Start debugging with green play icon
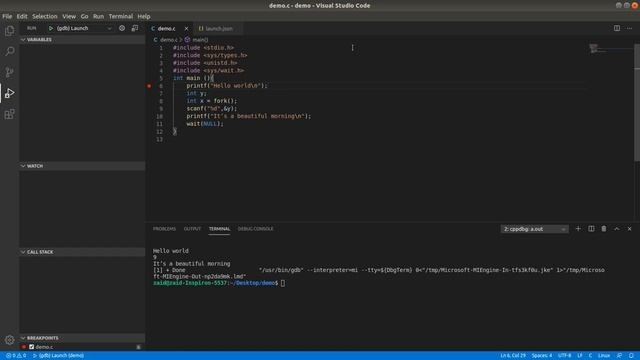 click(x=51, y=28)
